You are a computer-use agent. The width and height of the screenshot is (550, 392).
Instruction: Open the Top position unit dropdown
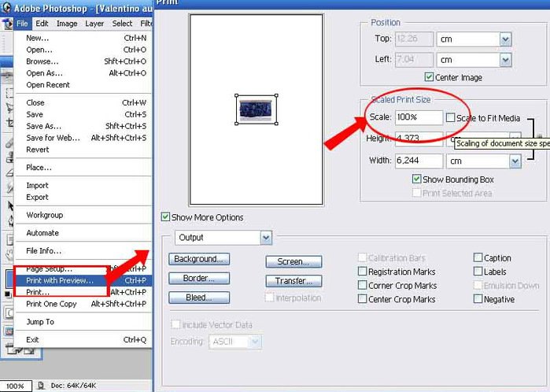[x=505, y=39]
